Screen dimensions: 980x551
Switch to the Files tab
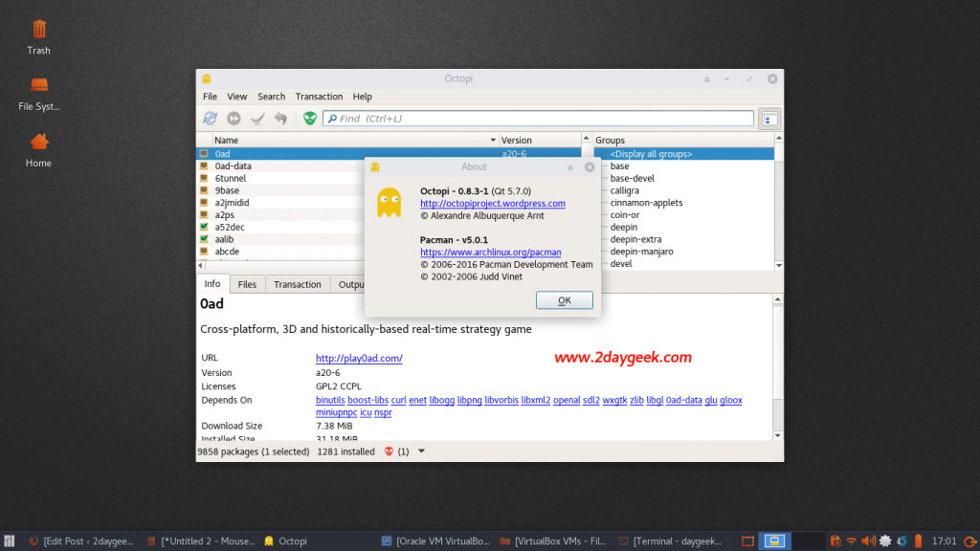(x=247, y=284)
